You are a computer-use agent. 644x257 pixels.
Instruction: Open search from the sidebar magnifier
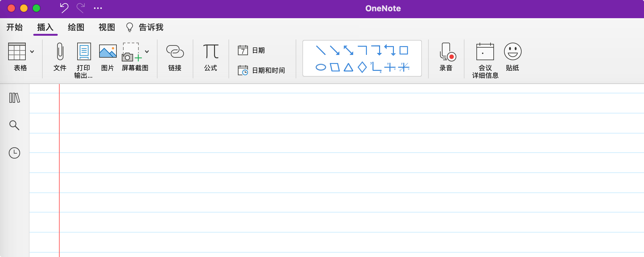tap(14, 125)
